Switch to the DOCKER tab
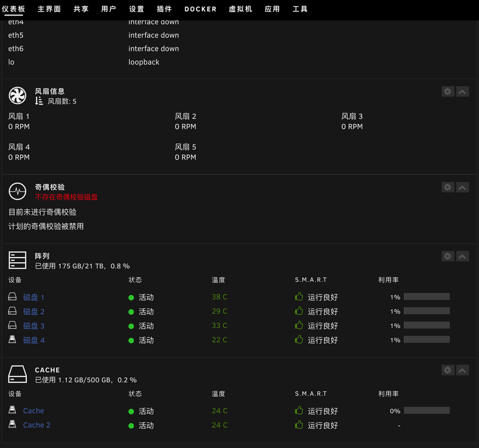The width and height of the screenshot is (479, 448). 201,9
